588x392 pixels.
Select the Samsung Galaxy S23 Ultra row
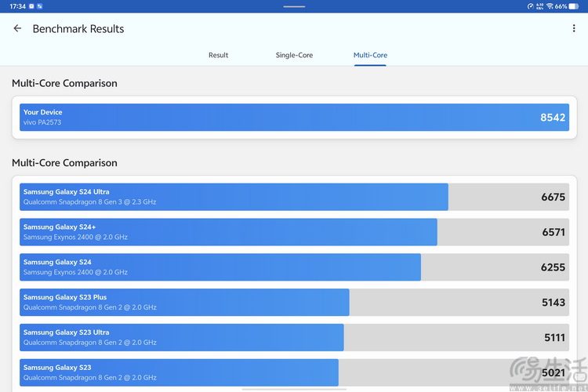point(294,338)
